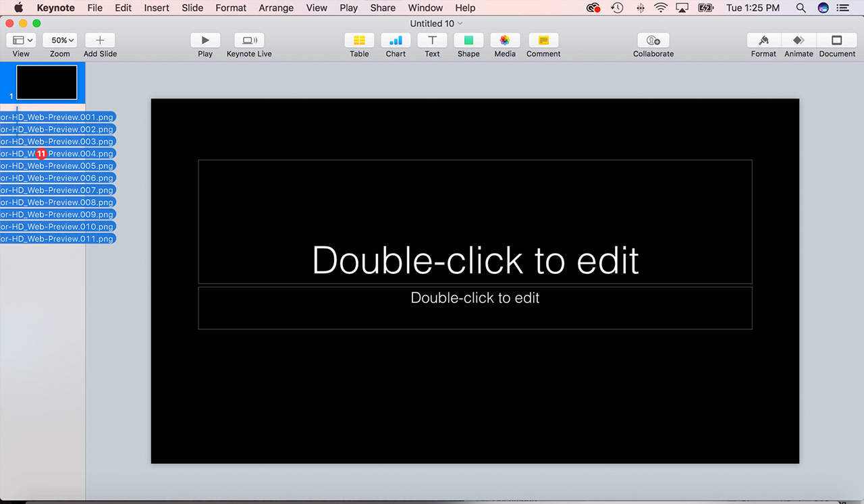
Task: Add a Comment note
Action: point(543,40)
